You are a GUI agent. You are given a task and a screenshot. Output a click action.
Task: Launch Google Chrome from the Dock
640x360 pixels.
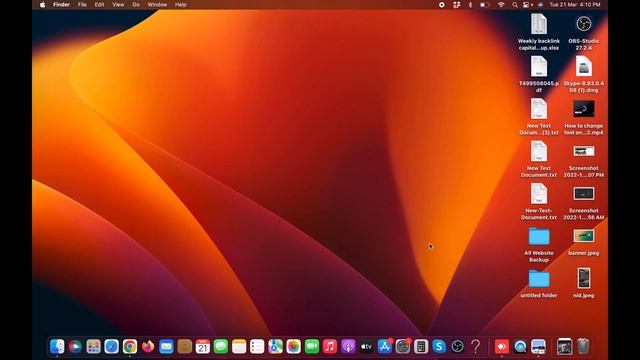(130, 347)
